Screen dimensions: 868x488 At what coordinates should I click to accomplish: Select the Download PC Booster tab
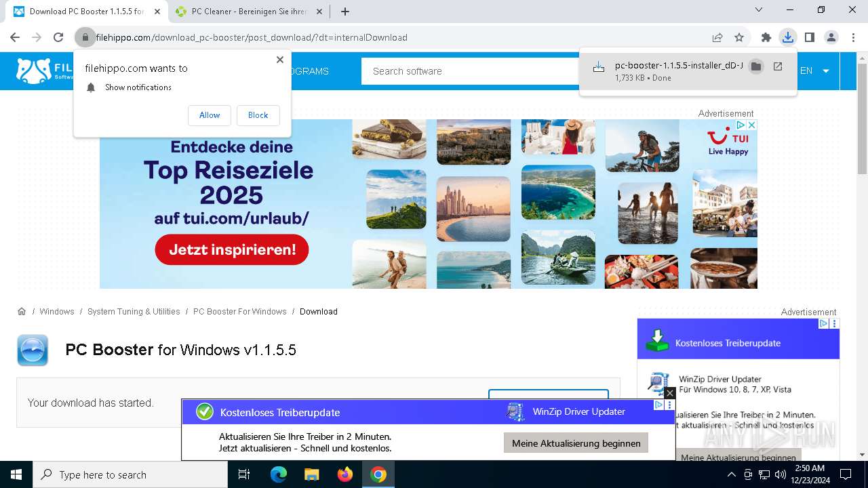pos(86,12)
